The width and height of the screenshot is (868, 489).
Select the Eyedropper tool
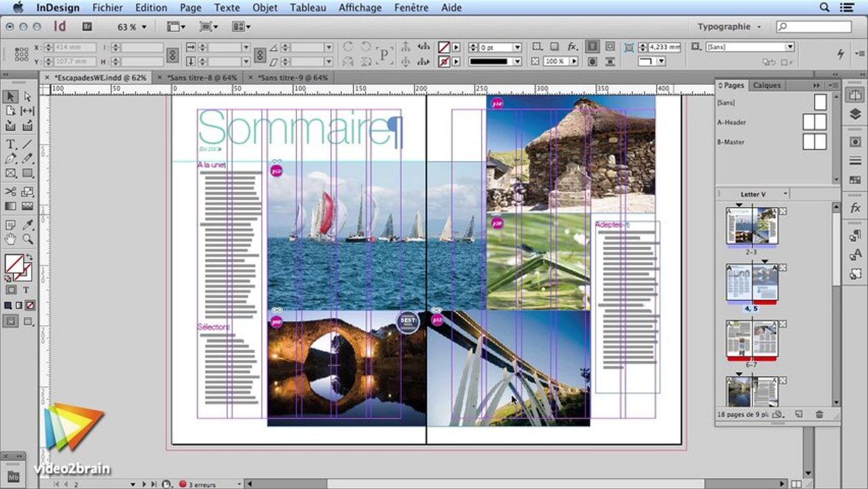28,225
